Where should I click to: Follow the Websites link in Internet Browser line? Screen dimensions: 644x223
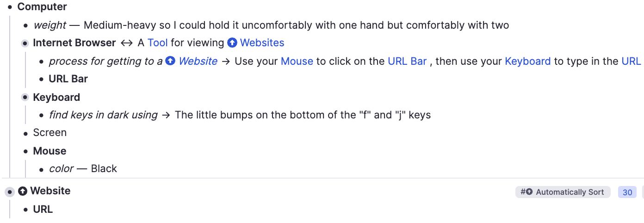262,43
